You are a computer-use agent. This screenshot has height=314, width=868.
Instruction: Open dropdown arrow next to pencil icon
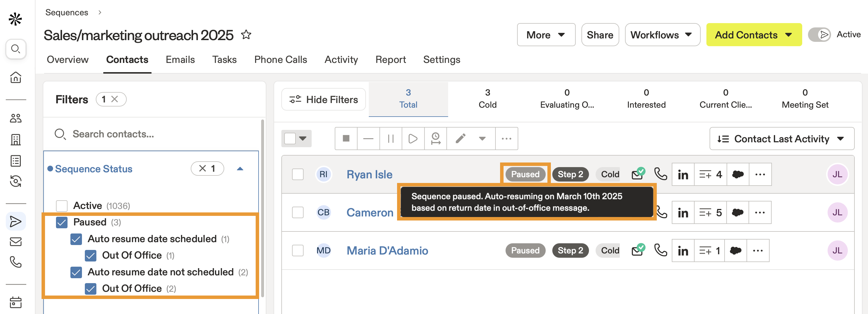[482, 139]
